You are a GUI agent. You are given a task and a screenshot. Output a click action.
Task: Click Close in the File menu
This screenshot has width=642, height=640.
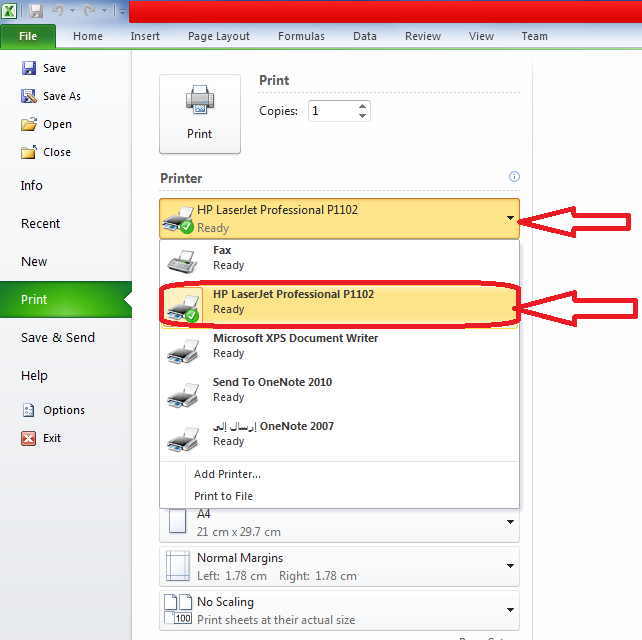46,152
